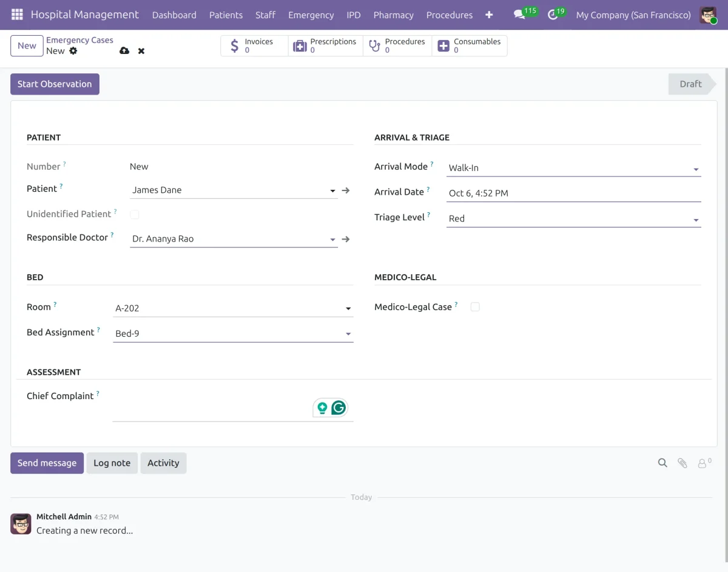
Task: Go back to Emergency Cases breadcrumb
Action: pyautogui.click(x=79, y=40)
